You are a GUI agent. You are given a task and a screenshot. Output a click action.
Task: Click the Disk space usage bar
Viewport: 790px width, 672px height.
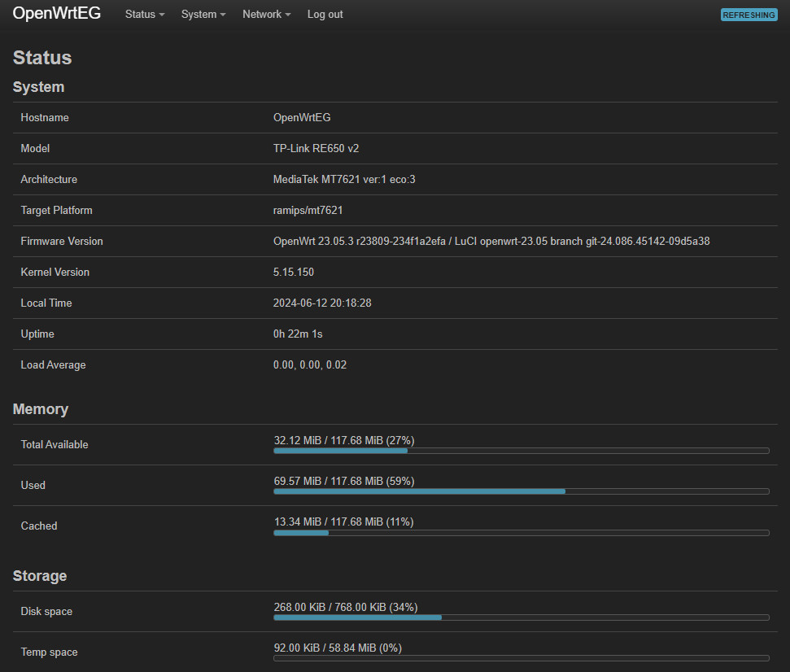coord(521,617)
